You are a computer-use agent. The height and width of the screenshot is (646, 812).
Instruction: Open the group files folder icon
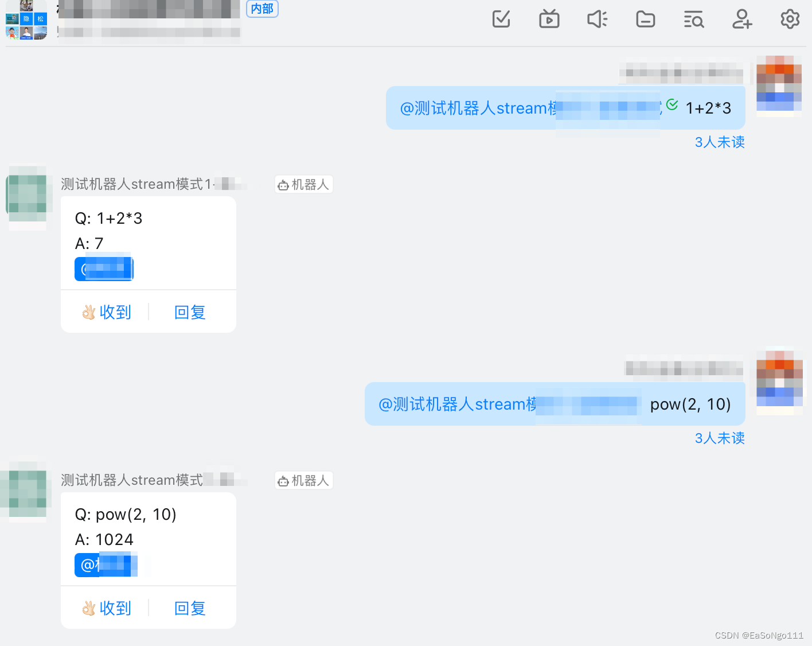(646, 20)
